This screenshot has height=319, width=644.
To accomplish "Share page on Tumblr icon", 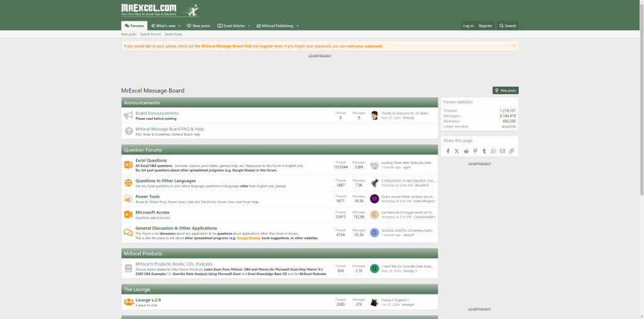I will 484,151.
